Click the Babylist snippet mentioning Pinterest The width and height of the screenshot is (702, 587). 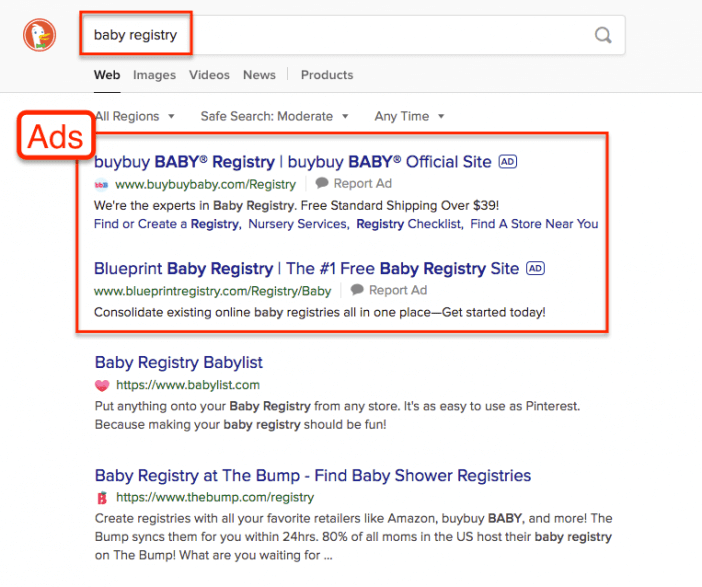pos(338,415)
